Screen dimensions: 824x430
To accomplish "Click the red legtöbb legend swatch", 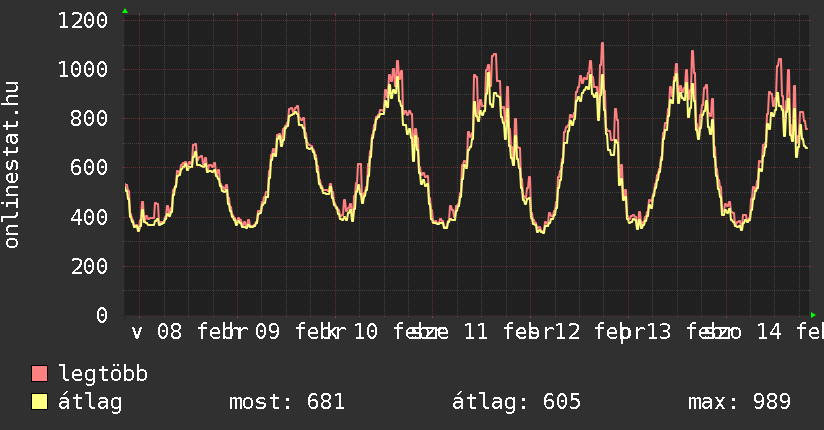I will pos(40,374).
